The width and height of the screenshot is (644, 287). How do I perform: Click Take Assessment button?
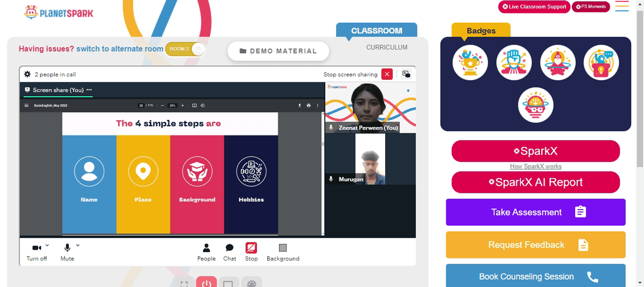(x=536, y=212)
